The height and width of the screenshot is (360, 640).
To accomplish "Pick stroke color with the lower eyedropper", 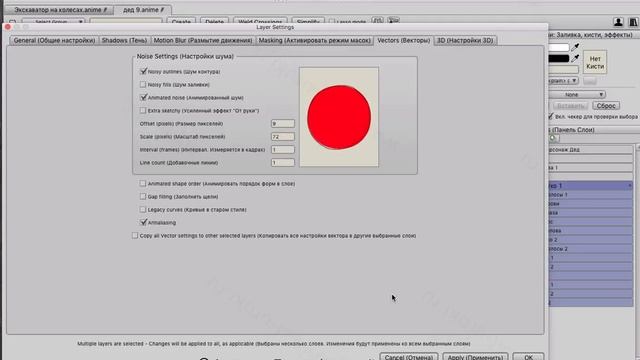I will [x=575, y=58].
